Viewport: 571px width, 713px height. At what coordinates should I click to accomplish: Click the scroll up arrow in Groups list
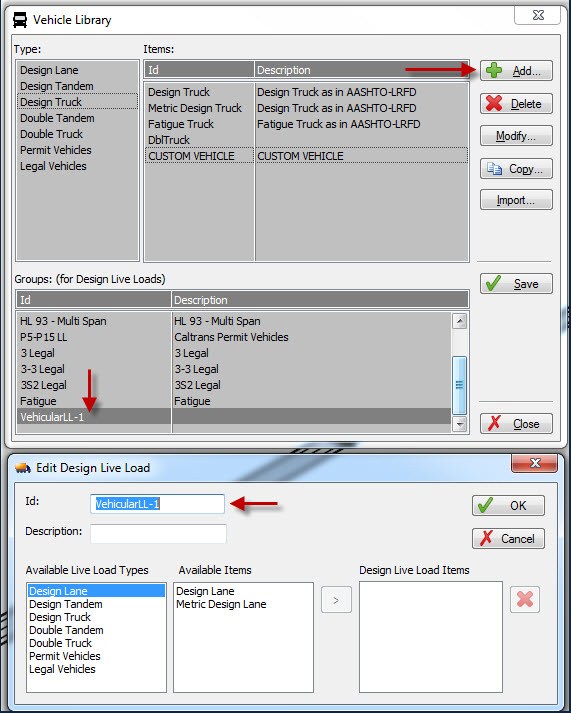(460, 321)
